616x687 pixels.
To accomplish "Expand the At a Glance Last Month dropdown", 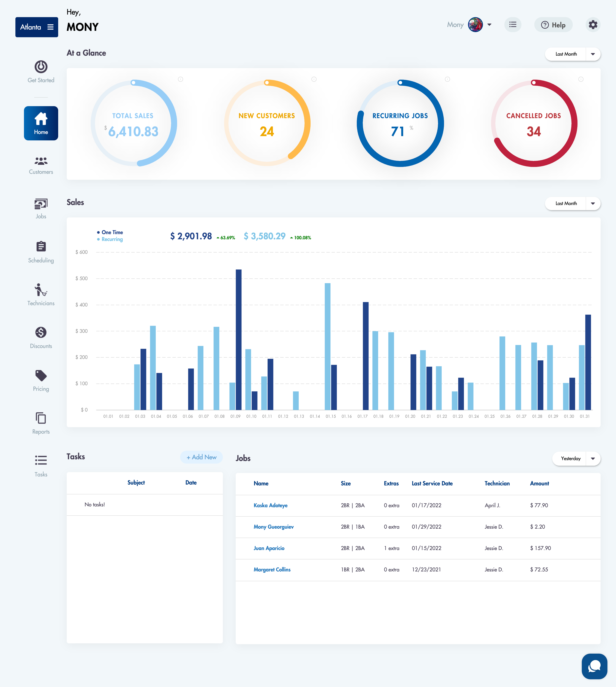I will click(x=593, y=54).
